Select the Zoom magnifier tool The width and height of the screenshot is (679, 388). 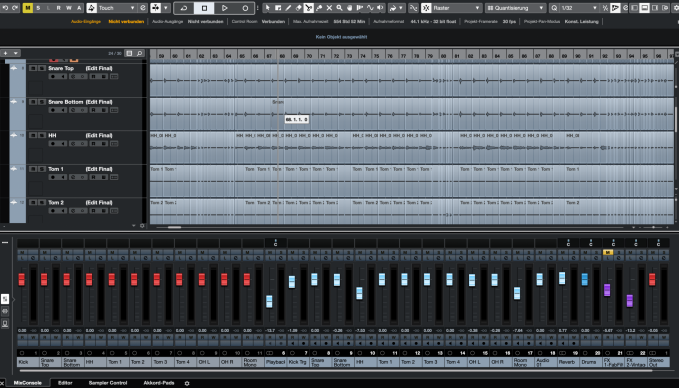(340, 8)
